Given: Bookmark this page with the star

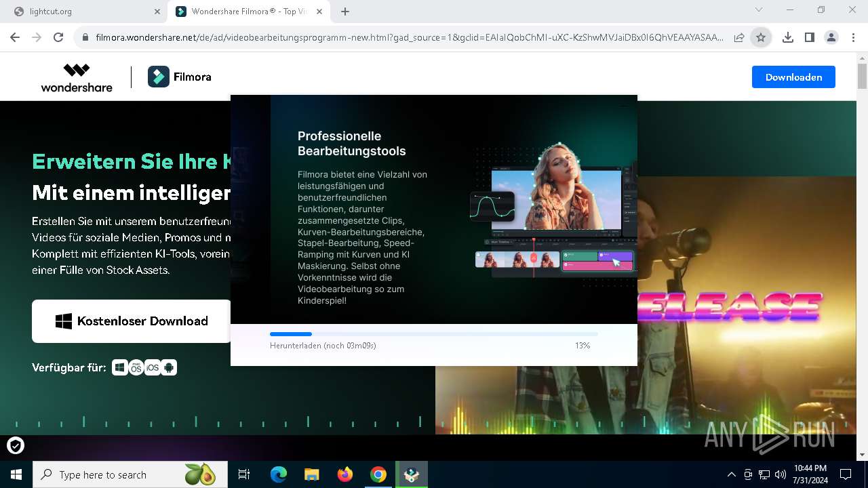Looking at the screenshot, I should (761, 38).
